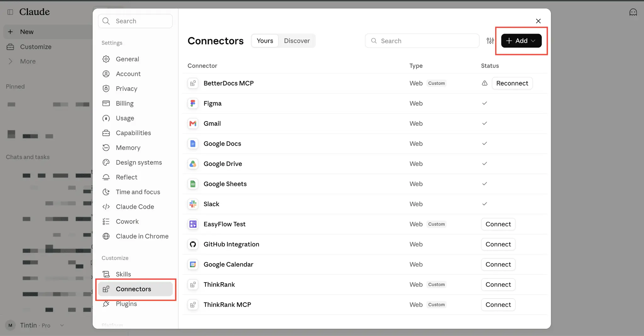This screenshot has height=336, width=644.
Task: Click the Google Calendar connector icon
Action: tap(193, 264)
